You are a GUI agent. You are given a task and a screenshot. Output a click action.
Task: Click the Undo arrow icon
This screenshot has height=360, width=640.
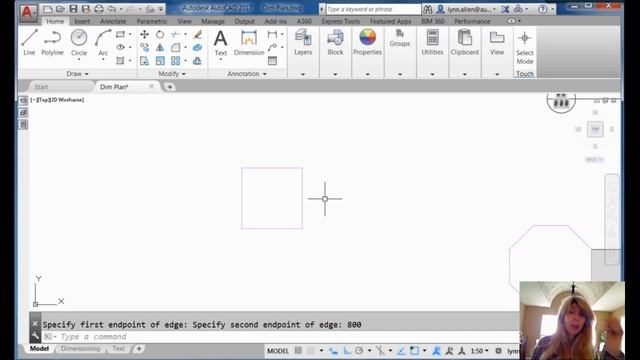[111, 9]
